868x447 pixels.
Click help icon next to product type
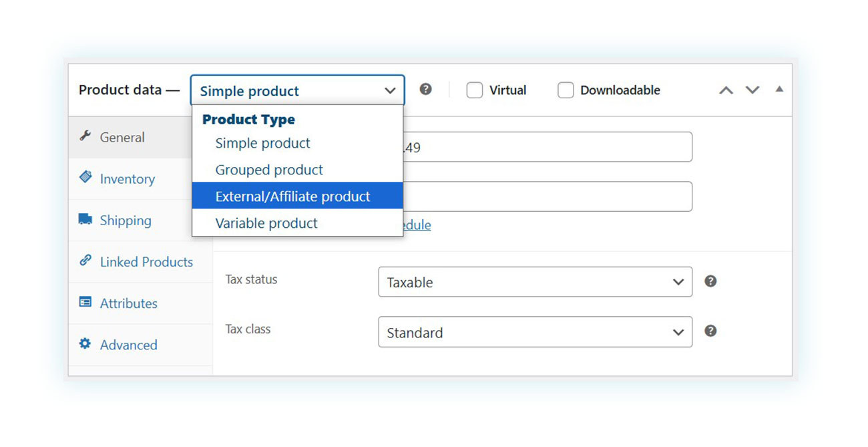pos(425,90)
